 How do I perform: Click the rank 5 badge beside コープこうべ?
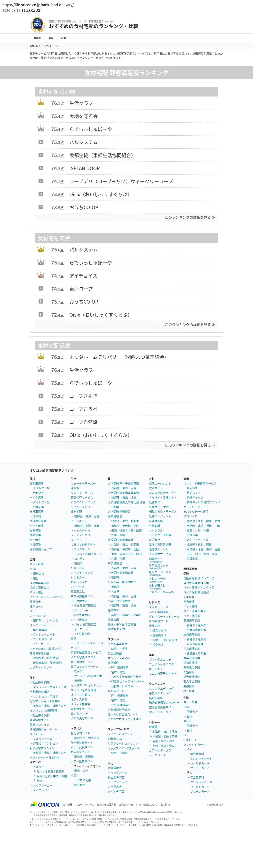[x=41, y=409]
